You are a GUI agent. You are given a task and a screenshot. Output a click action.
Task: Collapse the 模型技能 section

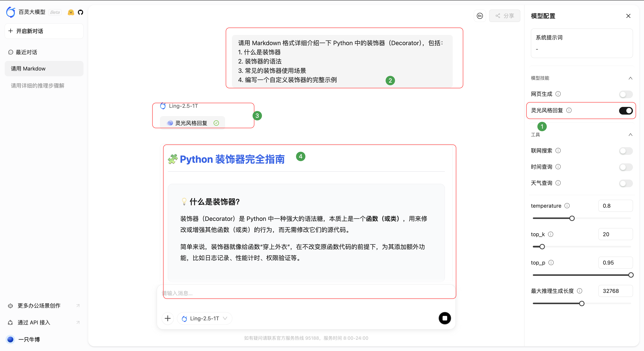point(630,78)
